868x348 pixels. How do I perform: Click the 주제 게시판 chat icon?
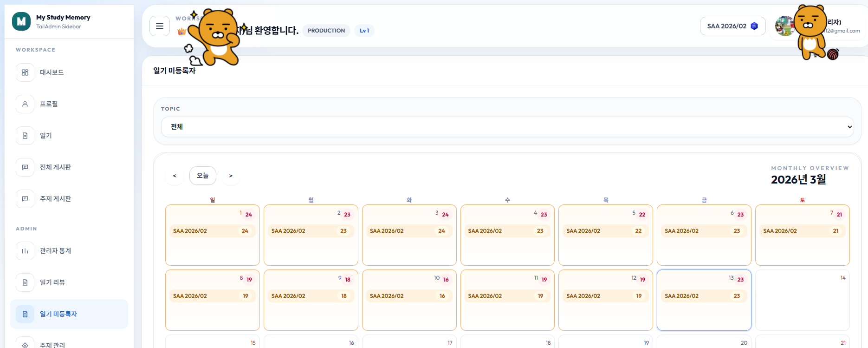pos(25,199)
